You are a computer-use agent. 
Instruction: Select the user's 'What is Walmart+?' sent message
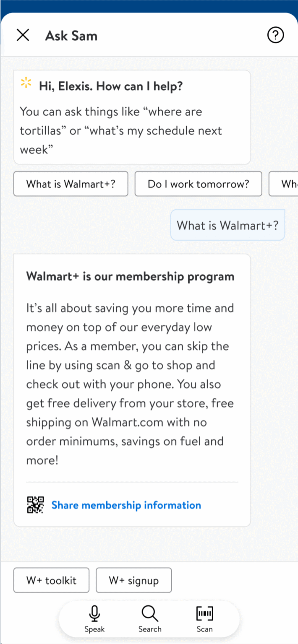227,225
